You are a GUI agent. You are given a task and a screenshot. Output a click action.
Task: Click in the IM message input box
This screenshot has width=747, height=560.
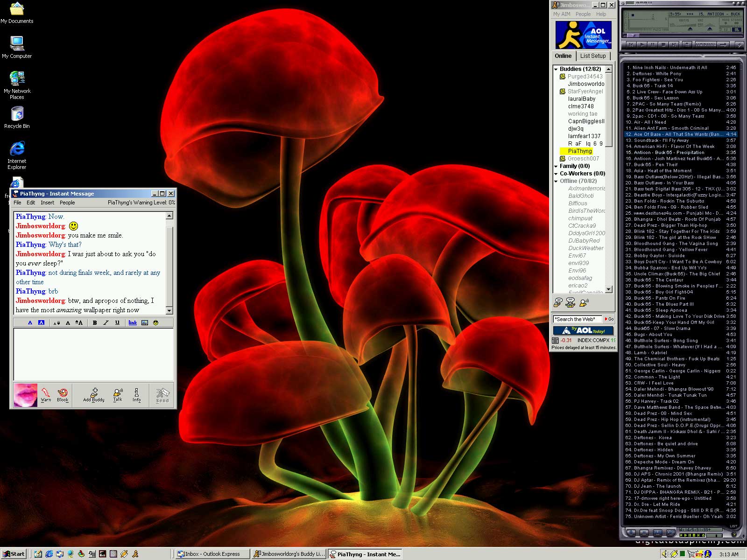(93, 354)
